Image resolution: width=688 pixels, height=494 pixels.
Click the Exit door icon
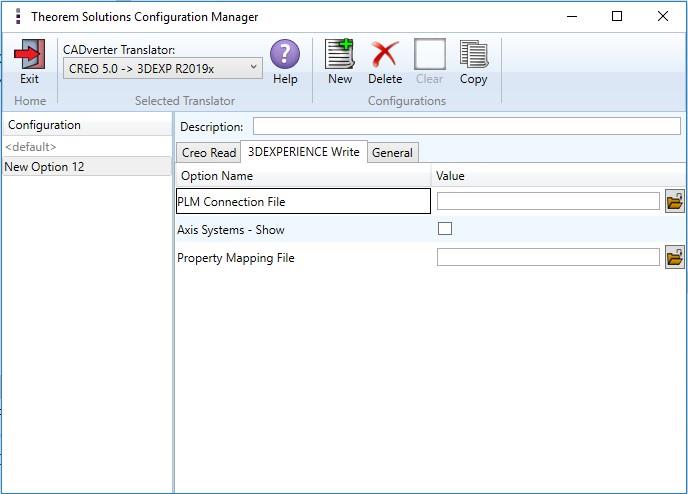click(29, 54)
